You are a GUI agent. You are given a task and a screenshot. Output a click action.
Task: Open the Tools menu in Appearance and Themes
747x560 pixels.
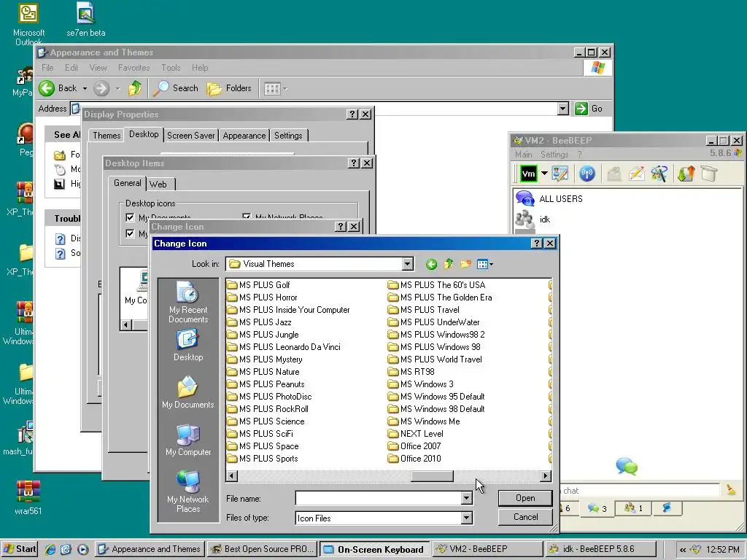tap(171, 68)
